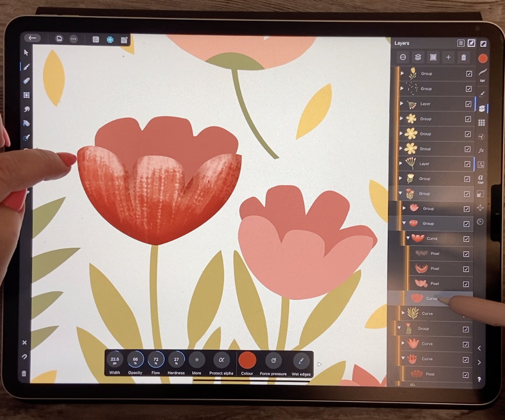Viewport: 505px width, 420px height.
Task: Open help question mark icon
Action: [479, 379]
